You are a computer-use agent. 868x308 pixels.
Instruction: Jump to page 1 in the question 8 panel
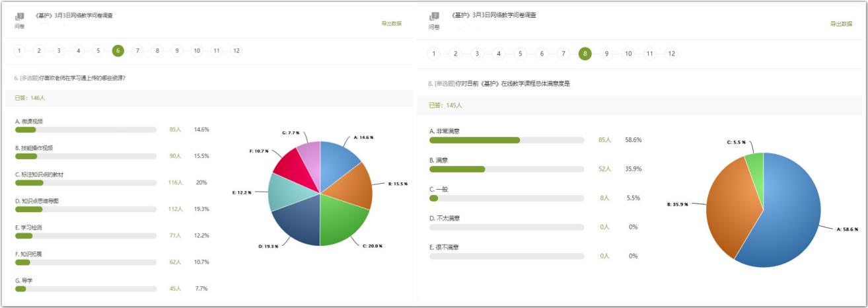point(434,54)
